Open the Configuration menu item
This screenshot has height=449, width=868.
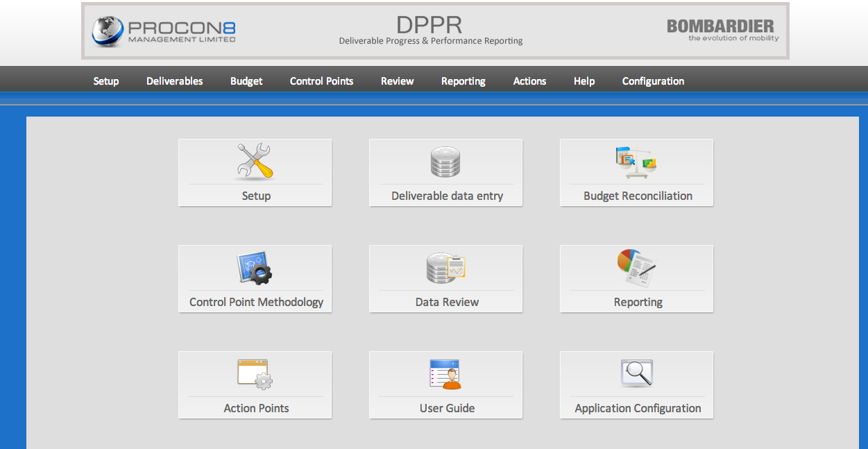click(x=653, y=81)
